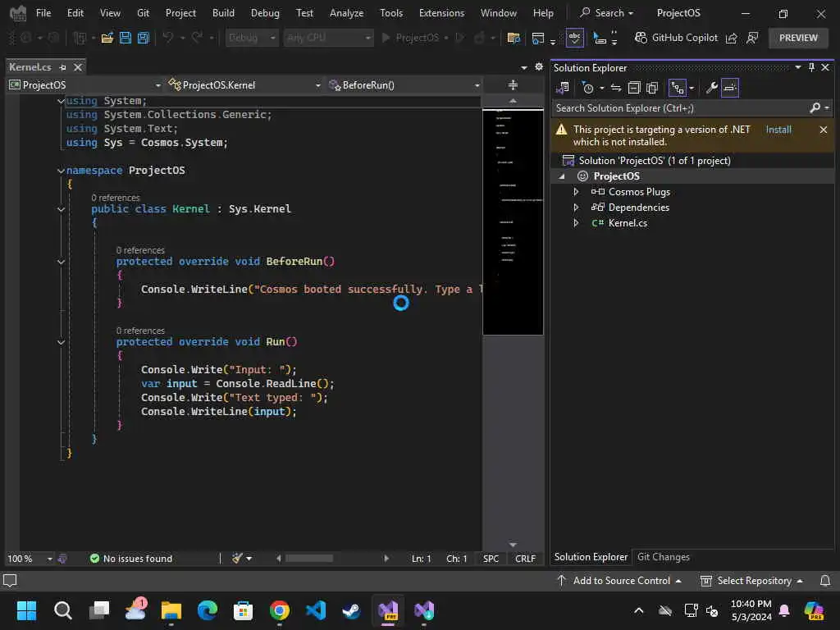
Task: Expand the Kernel.cs tree node
Action: (x=576, y=223)
